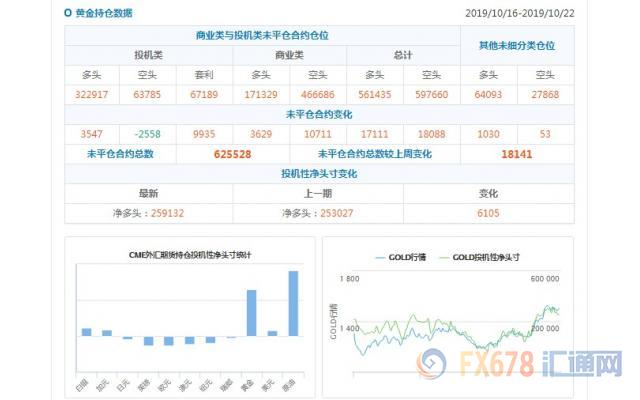Click the CME外汇期货持仓投机性净头寸统计 chart title
The image size is (640, 400).
coord(190,255)
